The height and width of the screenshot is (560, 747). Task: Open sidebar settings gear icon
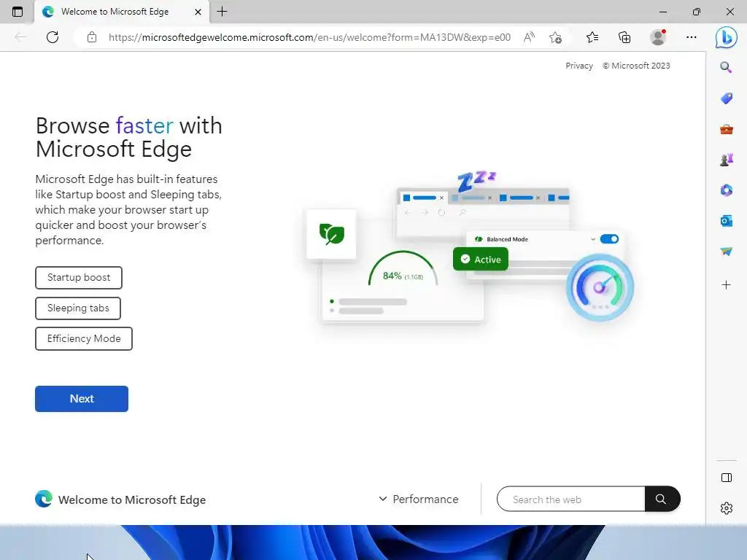(726, 508)
